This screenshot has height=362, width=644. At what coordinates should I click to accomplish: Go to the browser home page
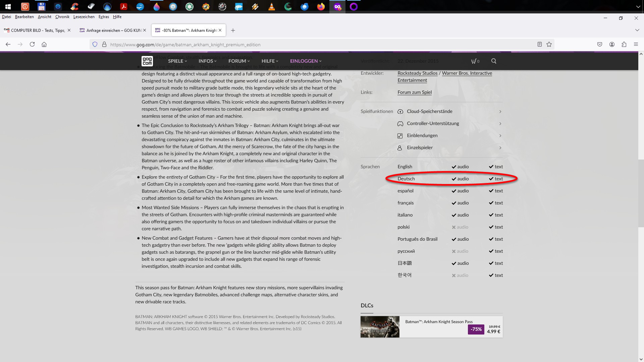point(44,44)
